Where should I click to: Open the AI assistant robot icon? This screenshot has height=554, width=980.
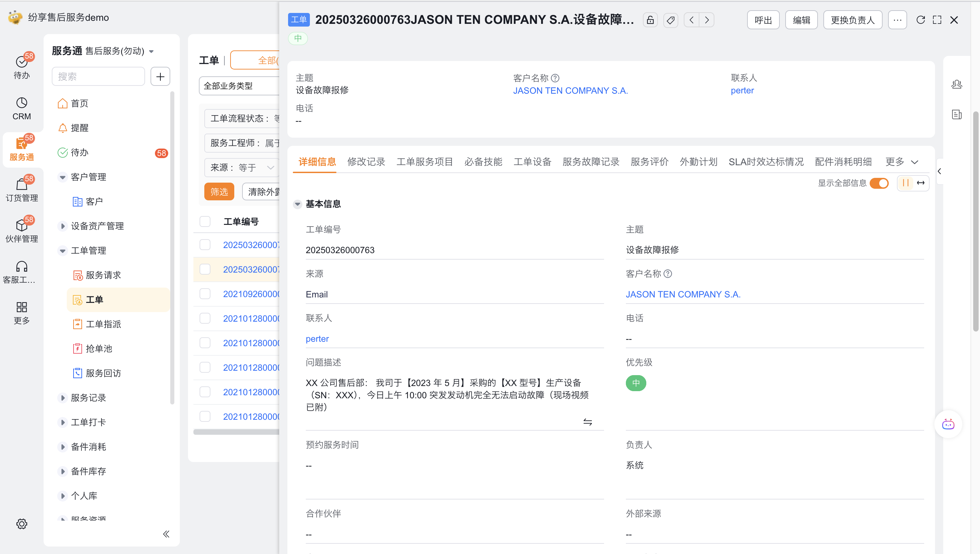point(948,424)
